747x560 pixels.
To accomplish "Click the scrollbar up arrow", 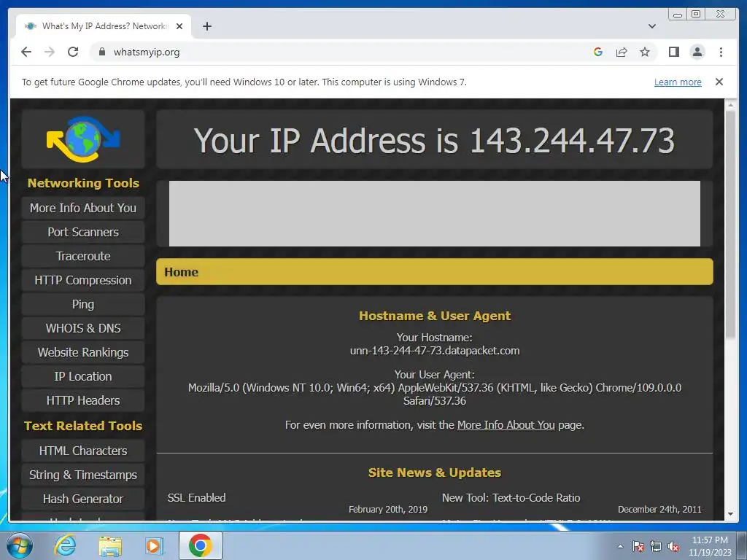I will click(x=730, y=104).
